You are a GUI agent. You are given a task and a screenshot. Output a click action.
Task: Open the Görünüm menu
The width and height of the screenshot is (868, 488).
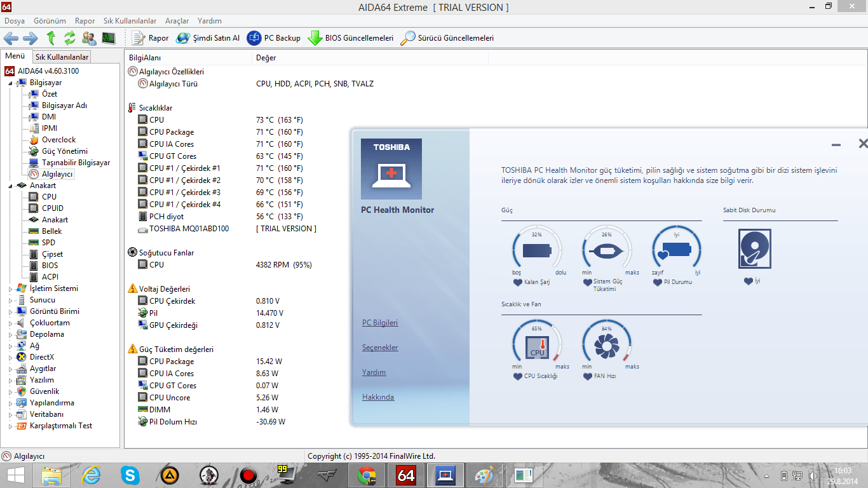click(50, 21)
